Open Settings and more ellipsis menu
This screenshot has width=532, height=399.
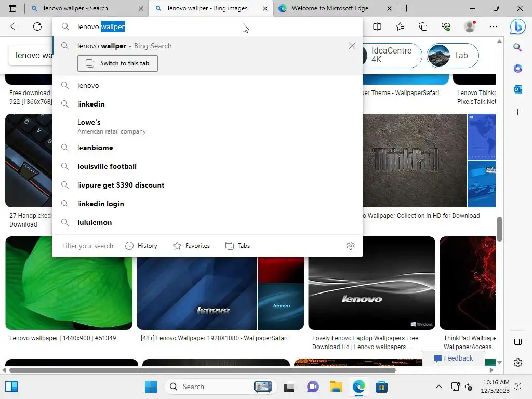point(494,26)
